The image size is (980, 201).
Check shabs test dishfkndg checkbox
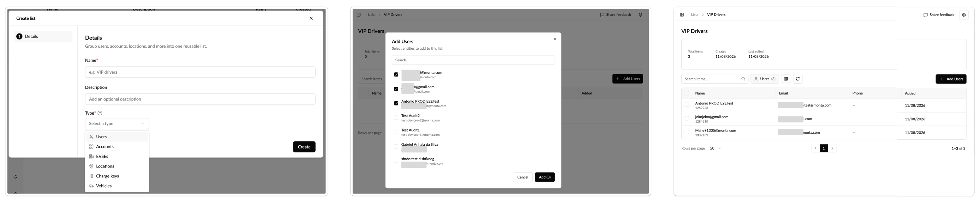point(396,161)
